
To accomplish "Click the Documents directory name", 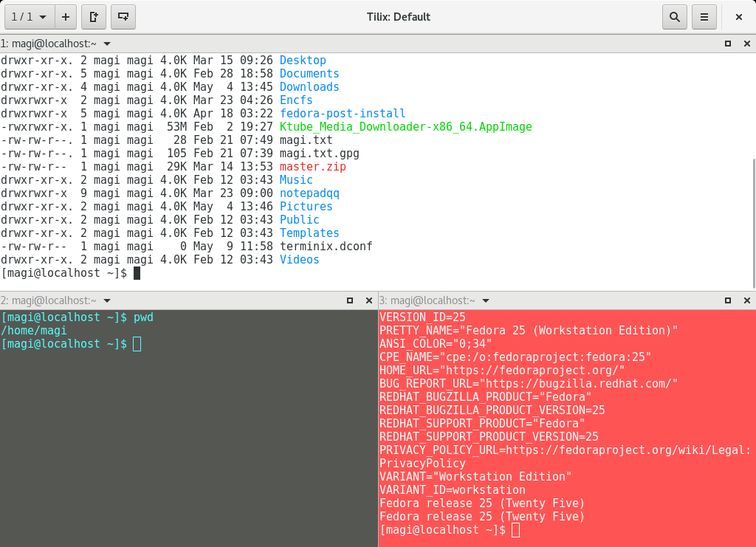I will click(x=309, y=74).
